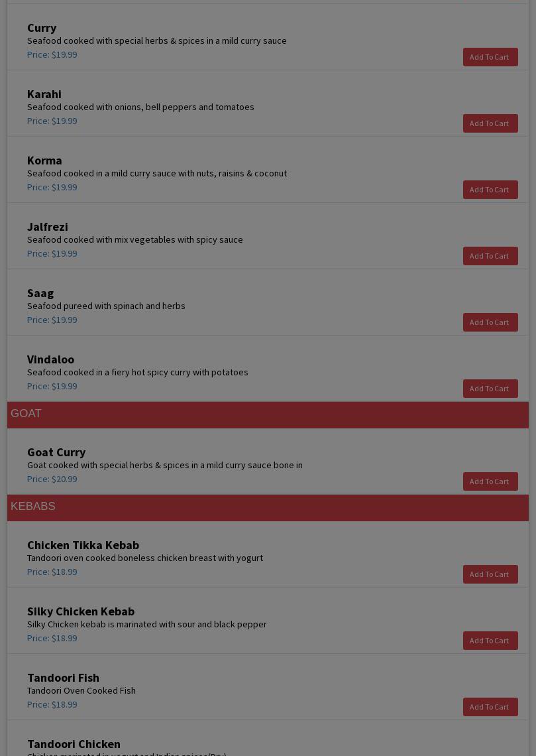Add the seafood Curry to cart

point(490,57)
